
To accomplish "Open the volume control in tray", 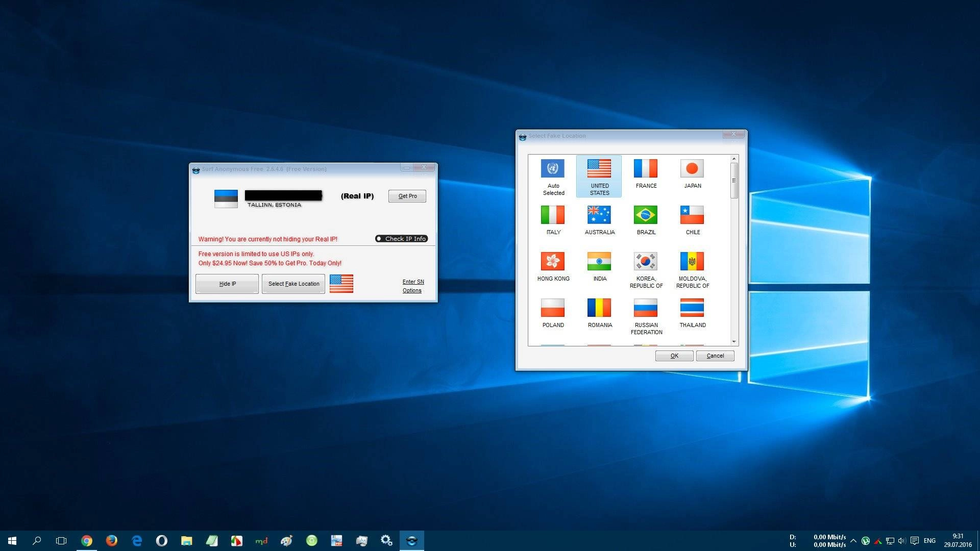I will pos(902,541).
